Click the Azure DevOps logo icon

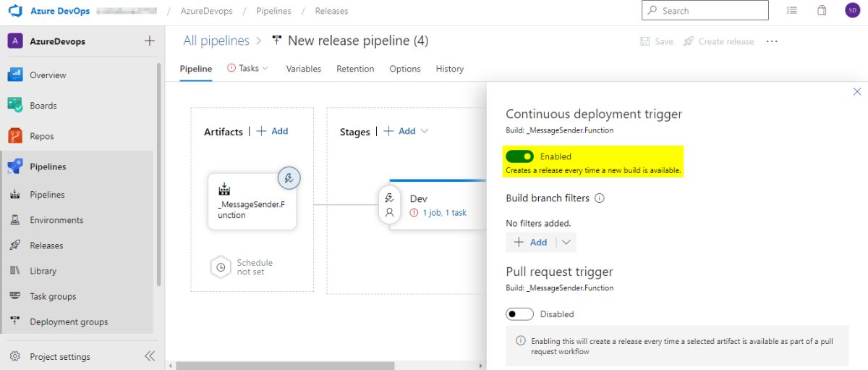(x=15, y=11)
